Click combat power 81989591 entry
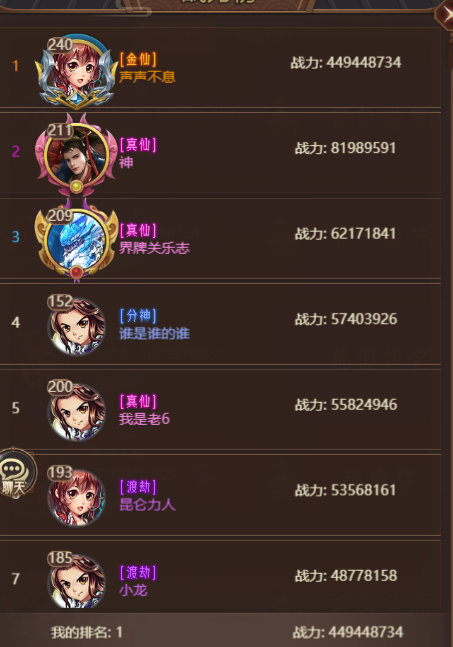Image resolution: width=453 pixels, height=647 pixels. pyautogui.click(x=345, y=148)
